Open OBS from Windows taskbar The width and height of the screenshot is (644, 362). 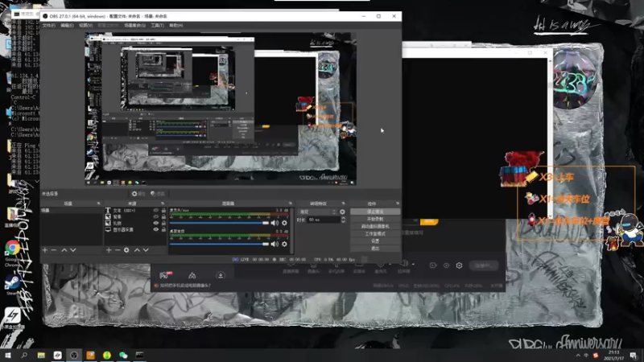[74, 355]
